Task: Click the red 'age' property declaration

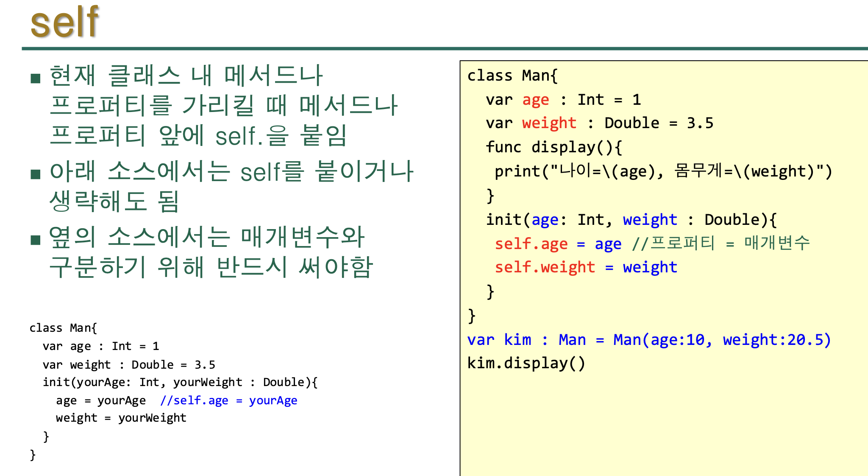Action: tap(535, 100)
